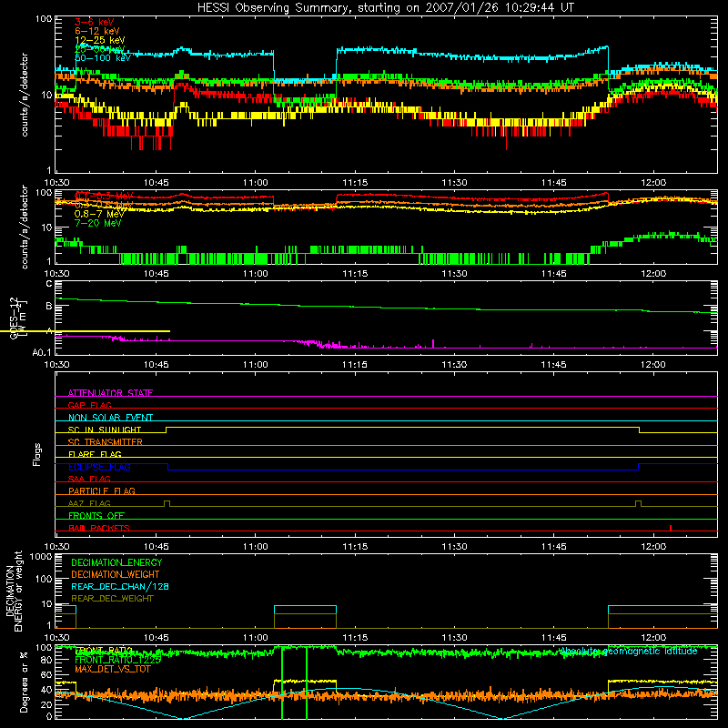Click the Degrees or % axis title
728x728 pixels.
point(24,682)
